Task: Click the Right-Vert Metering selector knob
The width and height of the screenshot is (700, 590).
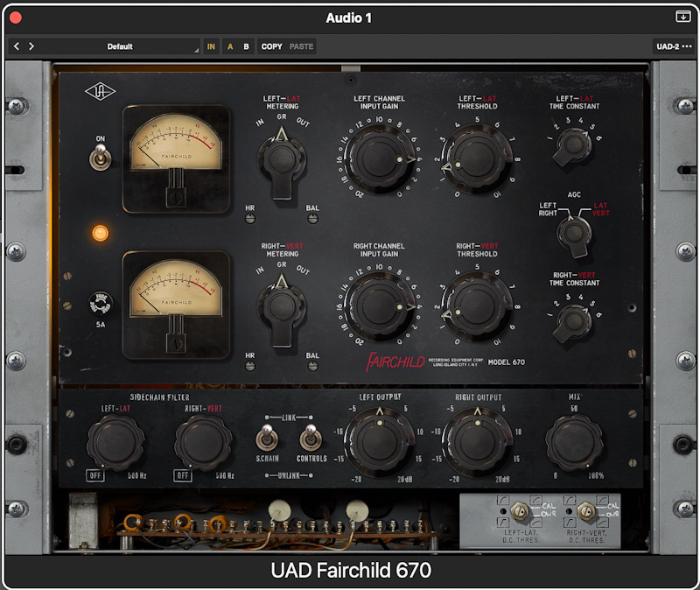Action: [282, 308]
